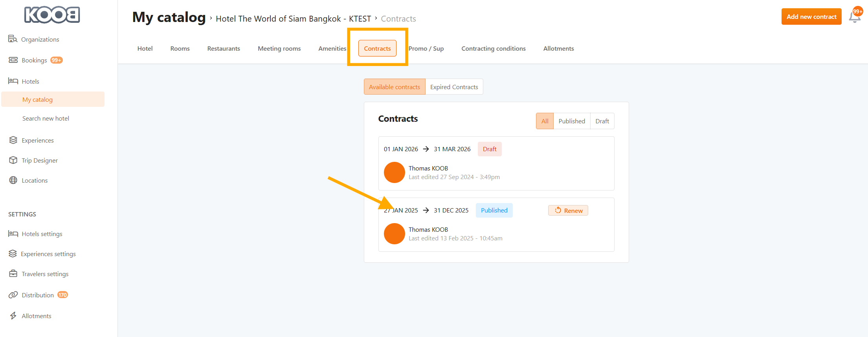Open the notifications bell icon

pyautogui.click(x=854, y=17)
